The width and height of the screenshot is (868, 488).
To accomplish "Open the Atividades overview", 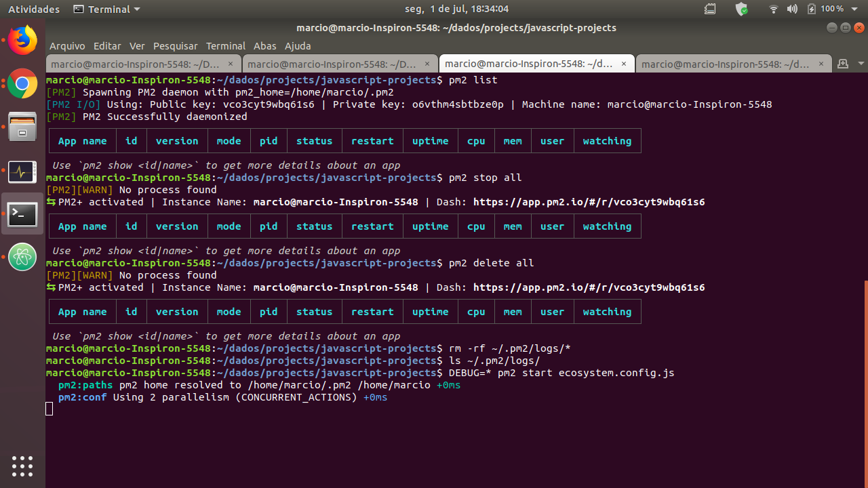I will point(34,9).
